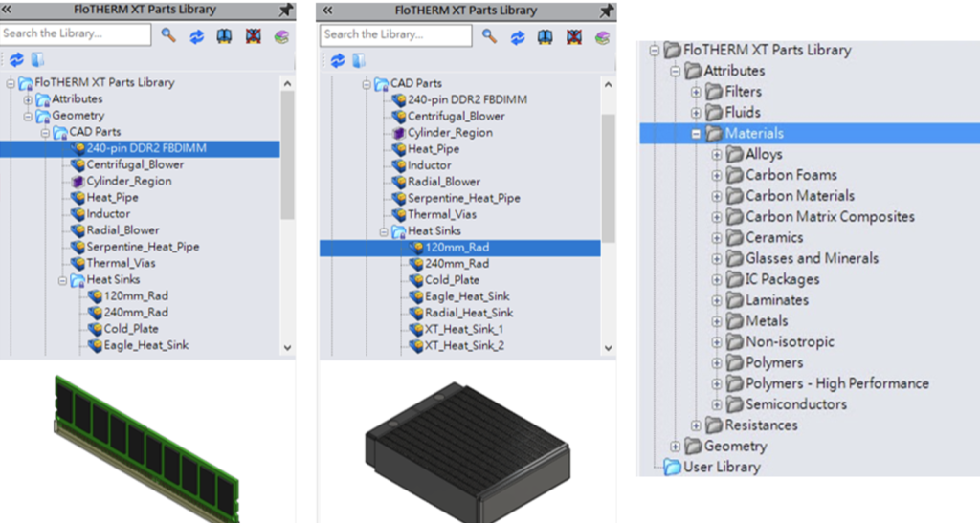980x523 pixels.
Task: Select Radial_Heat_Sink in middle panel
Action: (x=469, y=313)
